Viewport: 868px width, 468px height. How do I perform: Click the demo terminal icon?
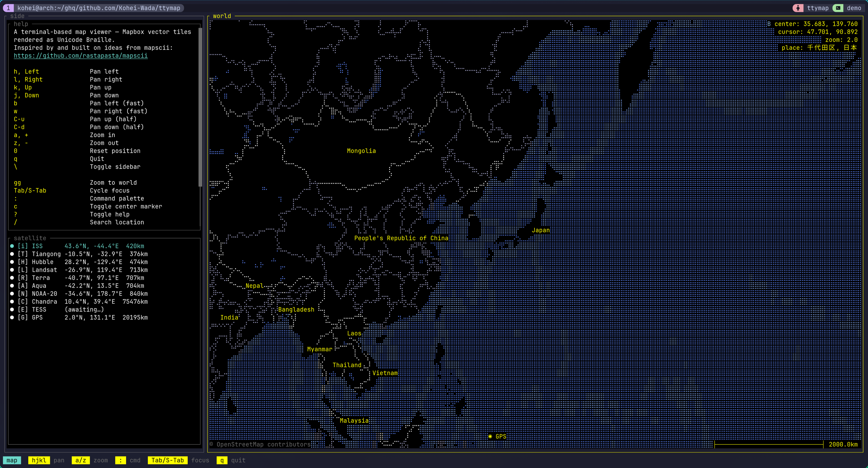pos(838,8)
